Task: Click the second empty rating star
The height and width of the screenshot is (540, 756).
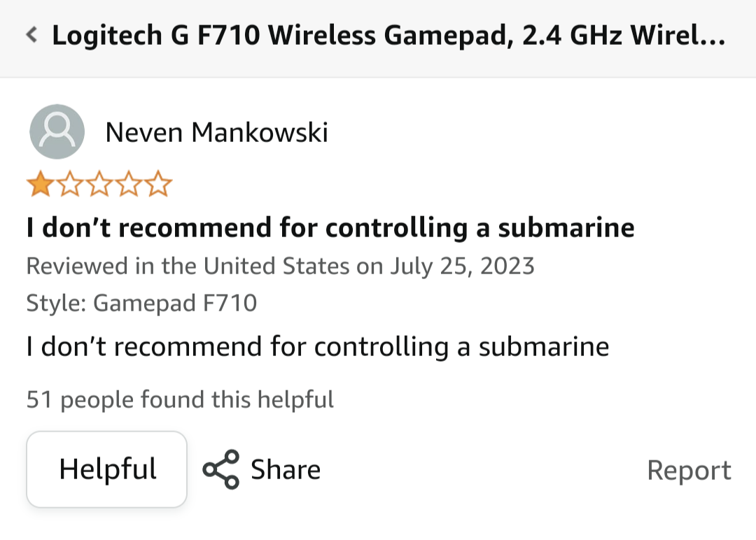Action: click(71, 184)
